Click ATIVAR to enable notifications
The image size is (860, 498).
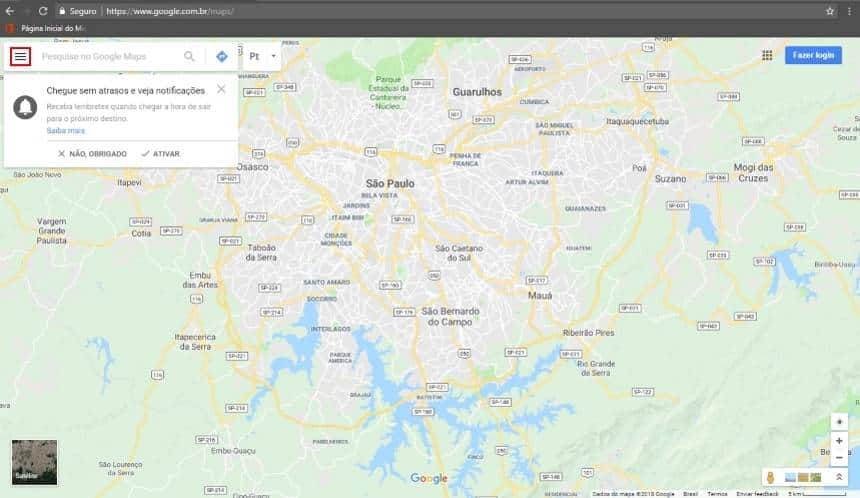(x=161, y=154)
